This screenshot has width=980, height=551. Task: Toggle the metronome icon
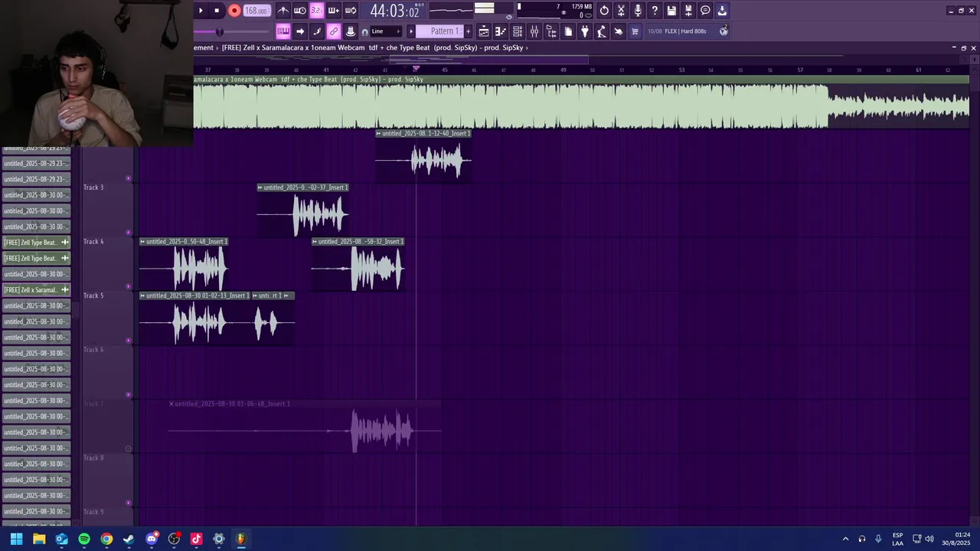point(283,11)
